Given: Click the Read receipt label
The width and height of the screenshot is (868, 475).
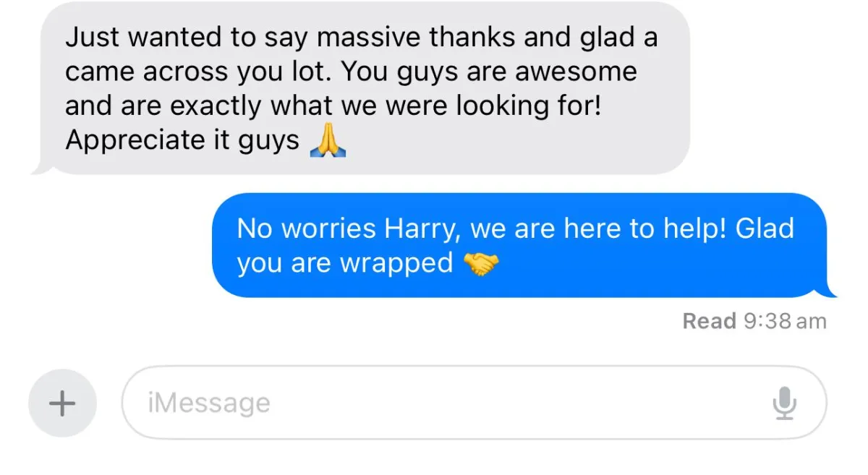Looking at the screenshot, I should (x=710, y=321).
